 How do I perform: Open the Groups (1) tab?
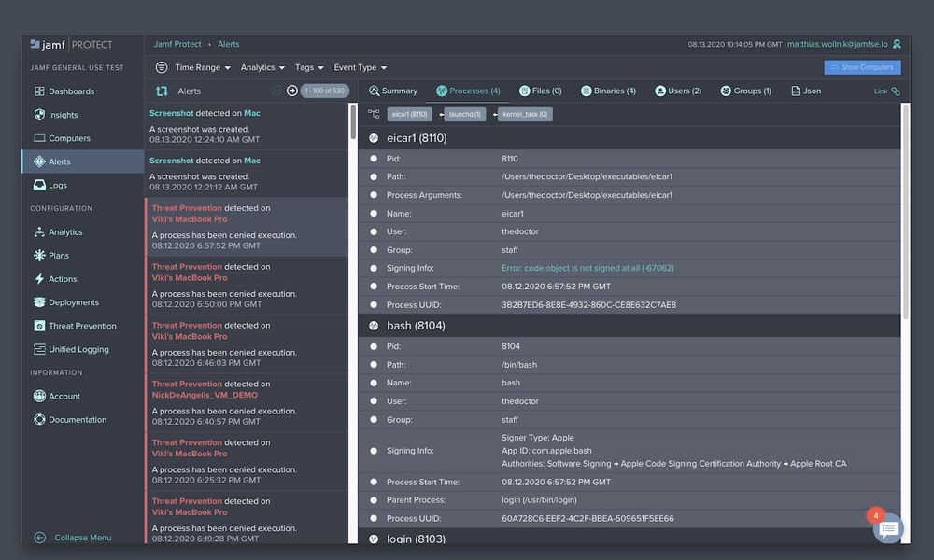745,91
